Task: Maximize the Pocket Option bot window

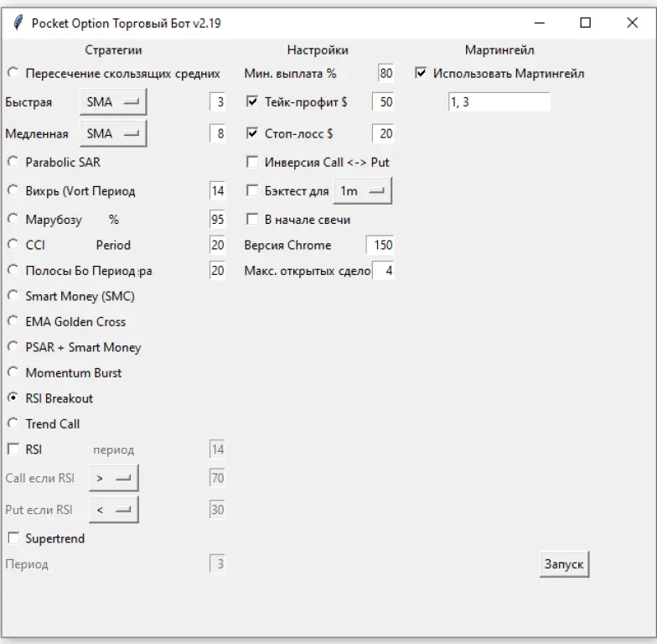Action: tap(585, 23)
